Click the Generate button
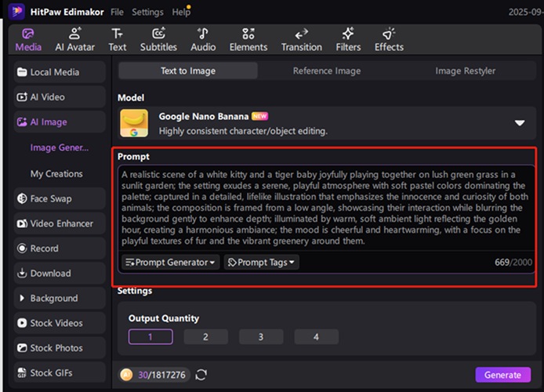Viewport: 544px width, 392px height. coord(502,375)
